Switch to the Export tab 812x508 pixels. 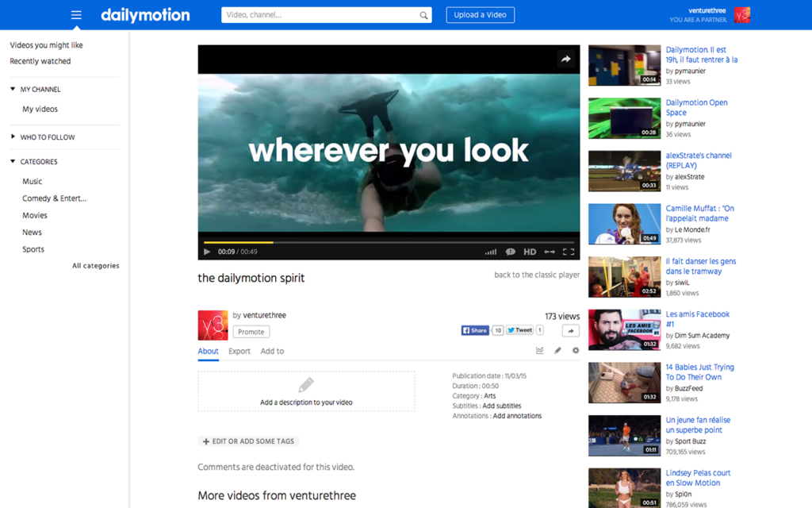[x=239, y=350]
